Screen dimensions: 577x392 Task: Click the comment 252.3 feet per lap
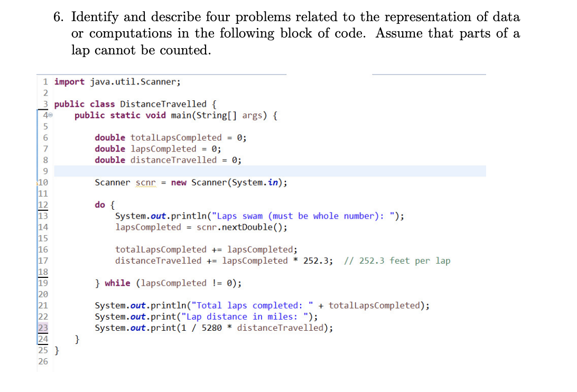tap(400, 260)
